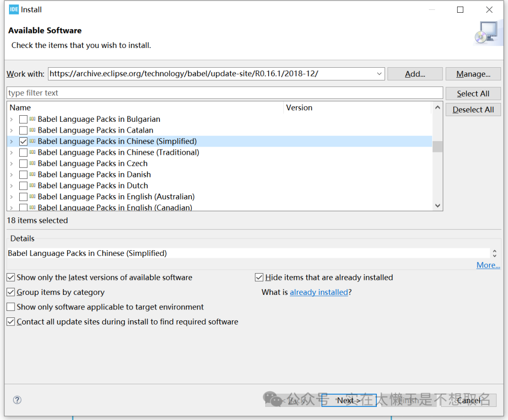The height and width of the screenshot is (420, 508).
Task: Click the Add... button
Action: [x=415, y=74]
